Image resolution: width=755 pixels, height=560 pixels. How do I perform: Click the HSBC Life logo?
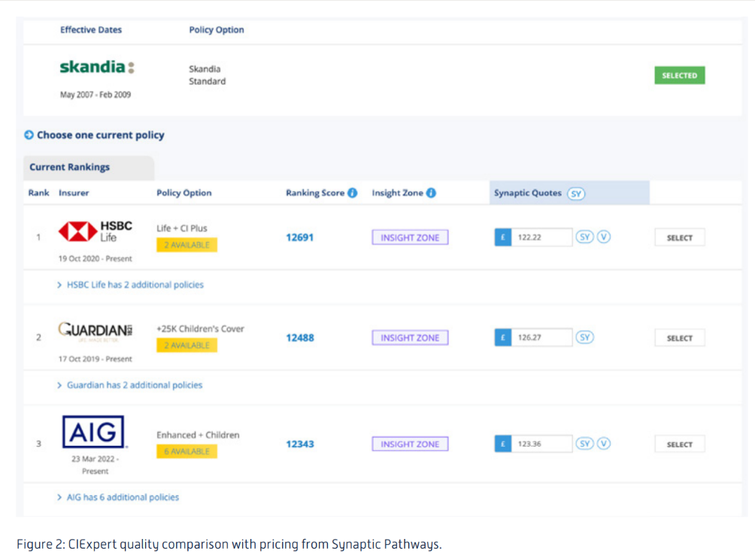[x=96, y=232]
